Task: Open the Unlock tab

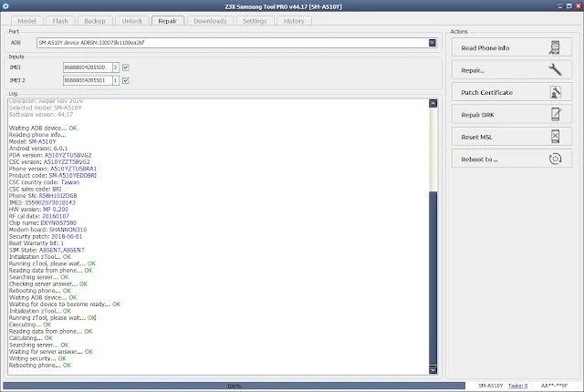Action: tap(131, 21)
